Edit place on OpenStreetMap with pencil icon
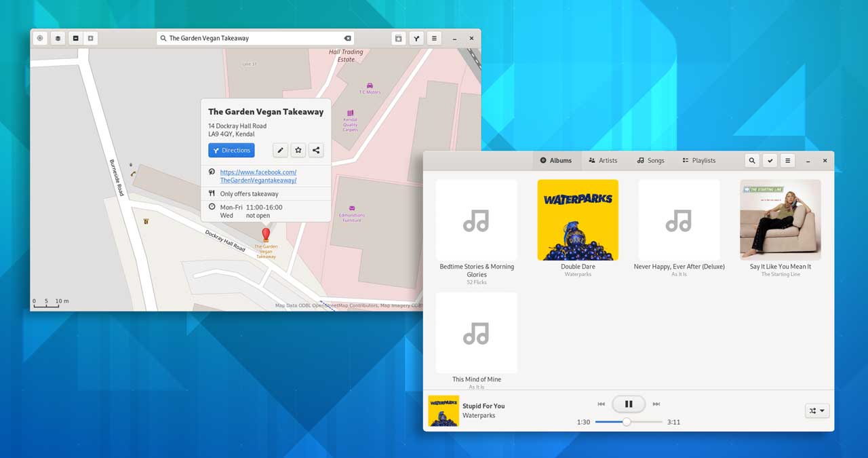 pos(280,151)
